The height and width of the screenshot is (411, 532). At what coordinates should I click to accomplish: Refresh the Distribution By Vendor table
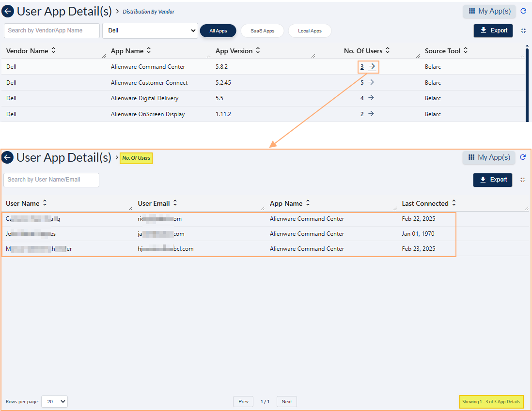pos(523,11)
